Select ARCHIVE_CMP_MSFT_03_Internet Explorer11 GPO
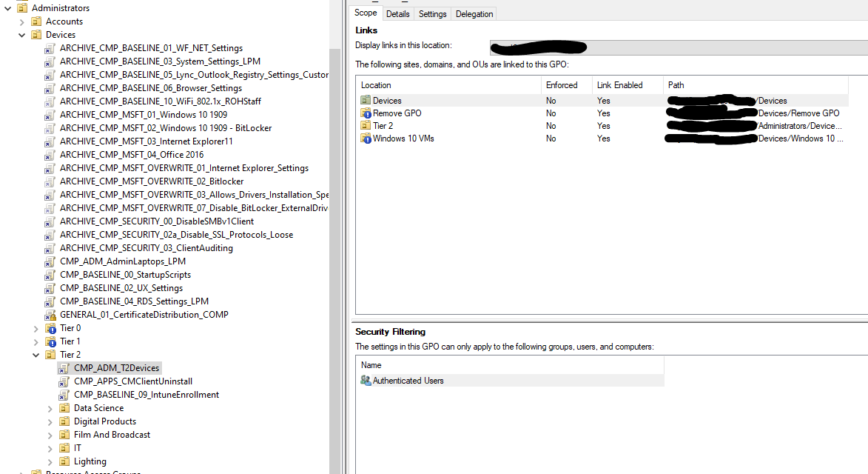This screenshot has width=868, height=474. tap(146, 141)
